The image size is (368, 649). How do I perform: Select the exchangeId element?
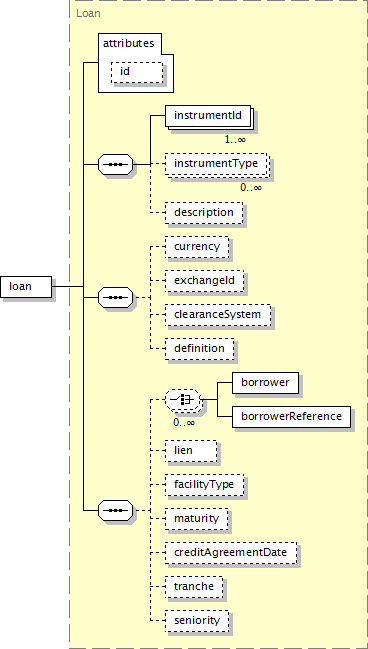pyautogui.click(x=204, y=281)
